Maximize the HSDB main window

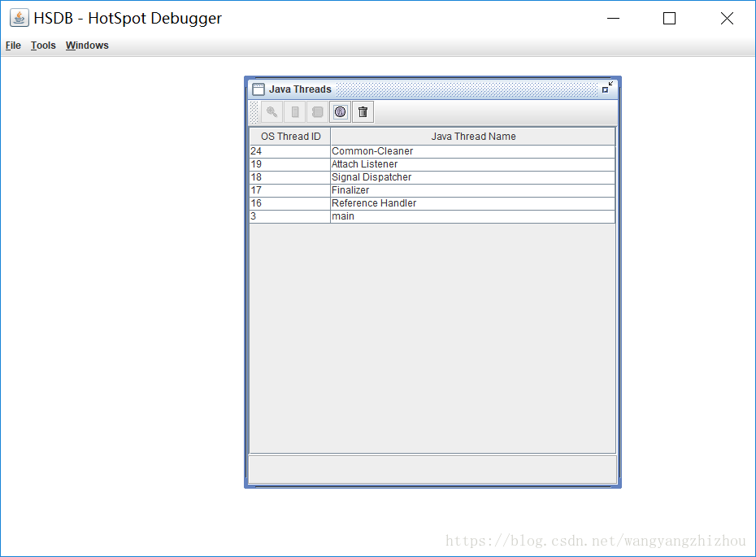(x=669, y=19)
